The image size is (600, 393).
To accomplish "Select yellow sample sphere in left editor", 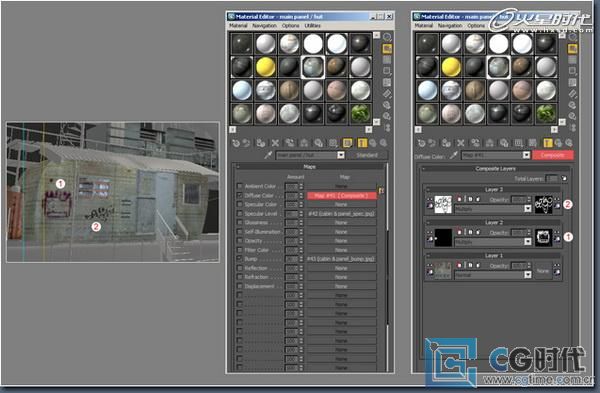I will click(x=266, y=67).
